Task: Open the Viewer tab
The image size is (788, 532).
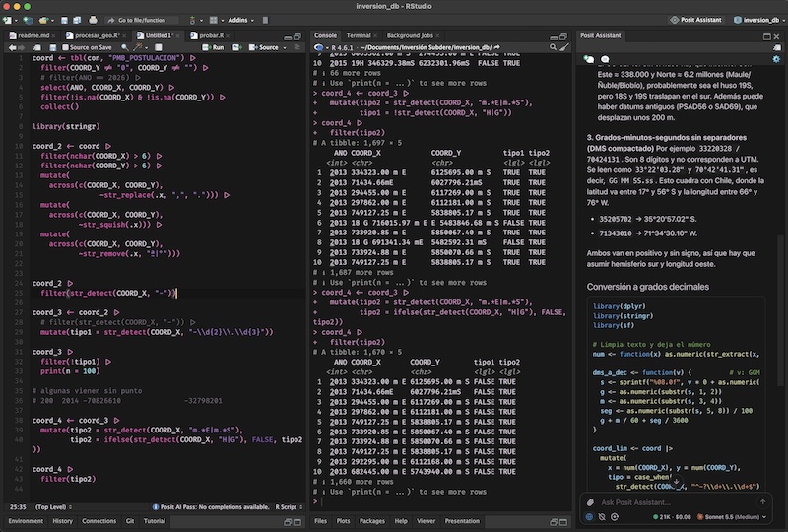Action: [x=426, y=521]
